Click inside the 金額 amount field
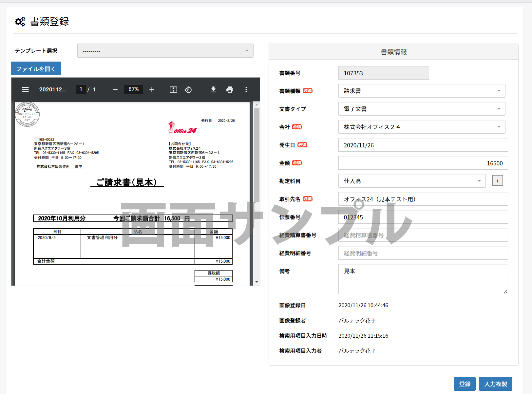Viewport: 532px width, 394px height. click(x=423, y=163)
